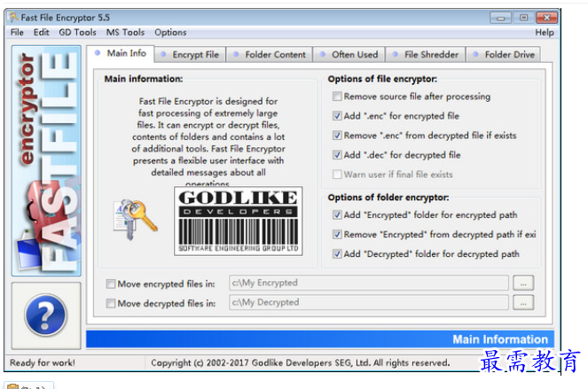Click the app icon in title bar
This screenshot has width=588, height=389.
pos(13,17)
